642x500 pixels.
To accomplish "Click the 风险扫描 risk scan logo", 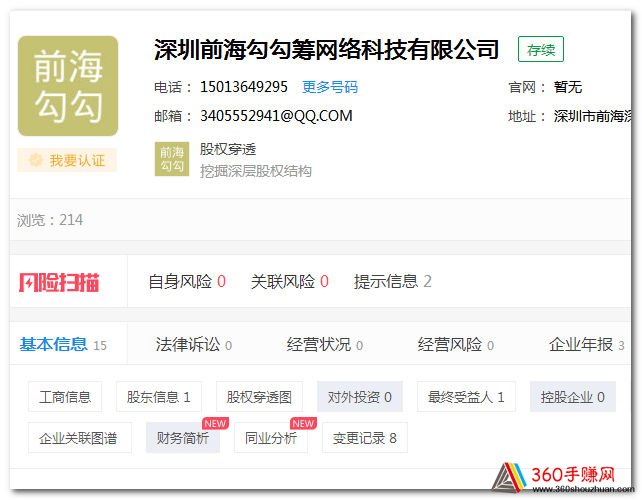I will coord(59,282).
